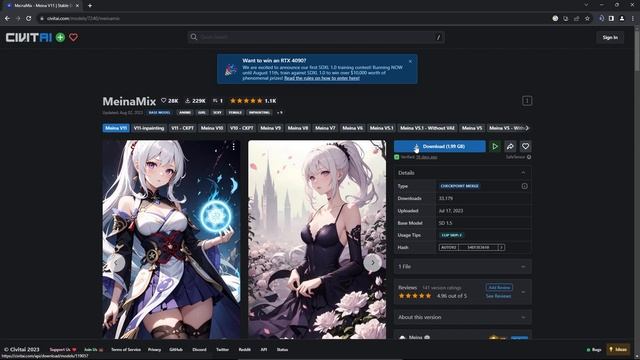Reload the page with browser refresh icon

coord(29,18)
